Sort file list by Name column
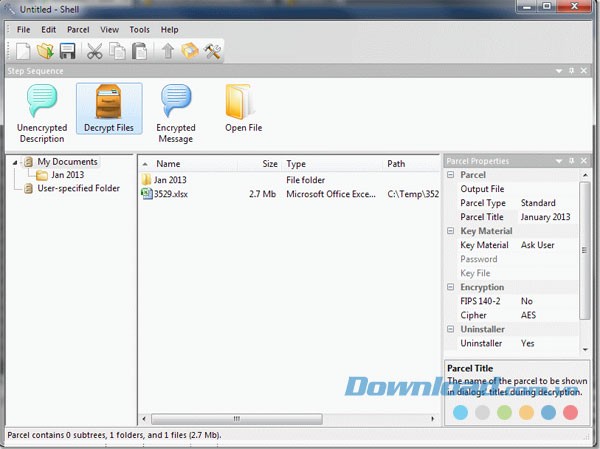Viewport: 600px width, 449px height. tap(168, 163)
